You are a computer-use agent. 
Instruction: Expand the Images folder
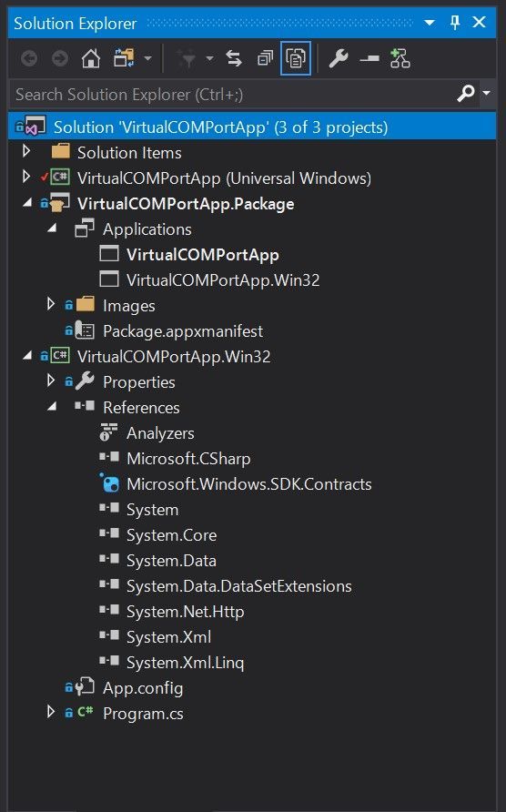(51, 304)
